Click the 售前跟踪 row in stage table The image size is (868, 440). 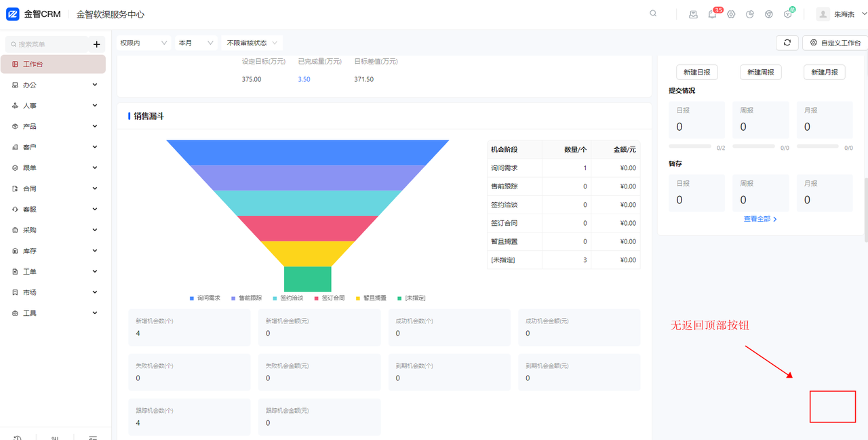pos(564,186)
